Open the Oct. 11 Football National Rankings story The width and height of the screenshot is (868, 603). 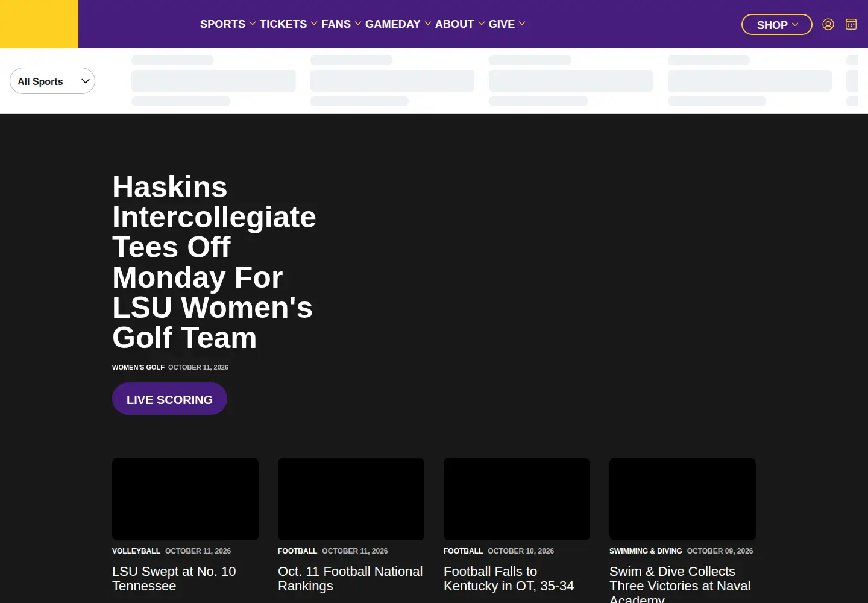click(x=350, y=579)
